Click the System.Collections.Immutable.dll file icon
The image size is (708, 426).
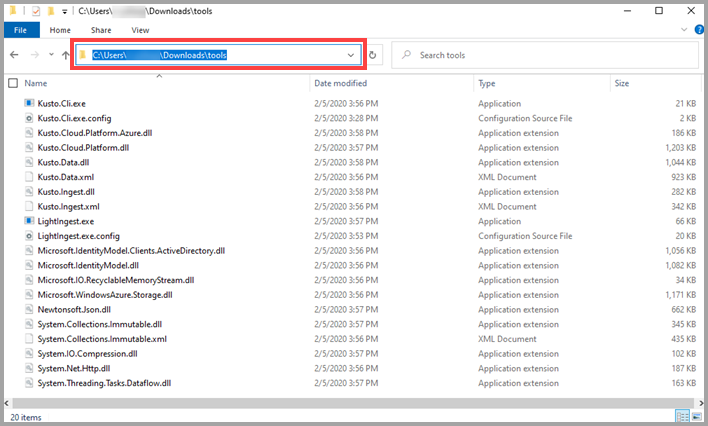pyautogui.click(x=29, y=324)
